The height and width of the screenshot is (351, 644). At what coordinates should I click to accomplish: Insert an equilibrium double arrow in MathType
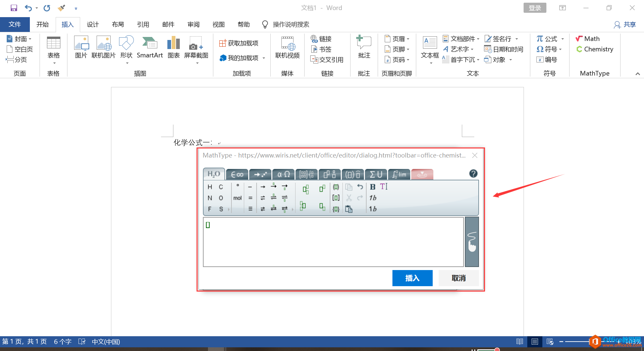pyautogui.click(x=263, y=198)
